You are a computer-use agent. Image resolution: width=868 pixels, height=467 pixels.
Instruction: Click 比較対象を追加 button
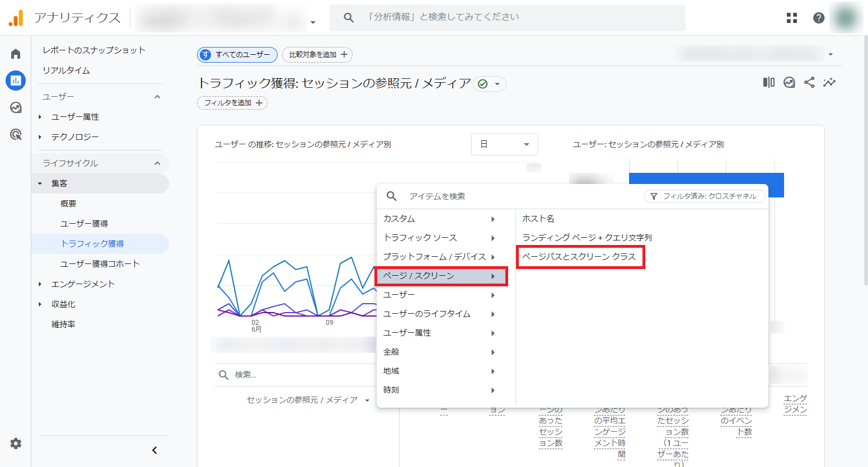click(317, 55)
